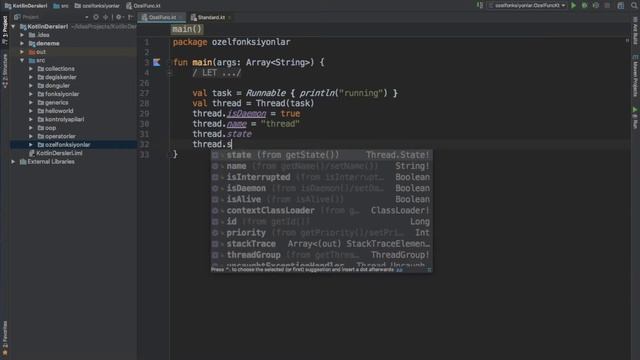Choose stackTrace completion suggestion
Image resolution: width=640 pixels, height=360 pixels.
click(x=321, y=244)
